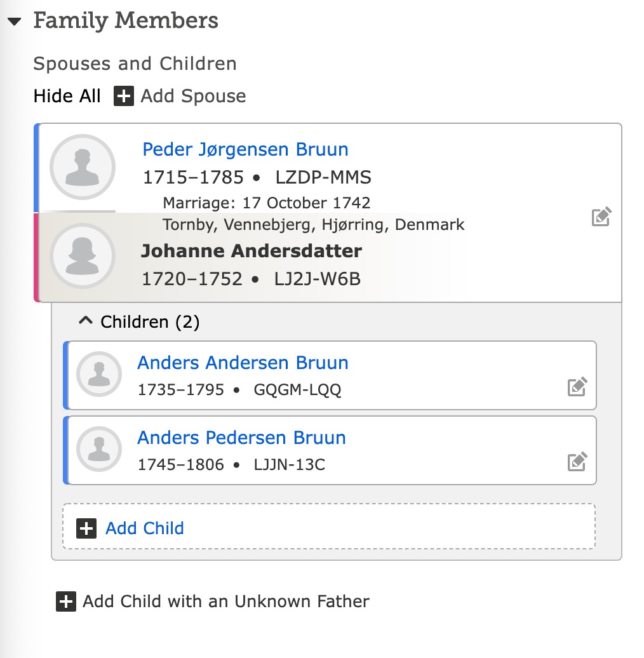
Task: Select the Johanne Andersdatter name
Action: point(252,251)
